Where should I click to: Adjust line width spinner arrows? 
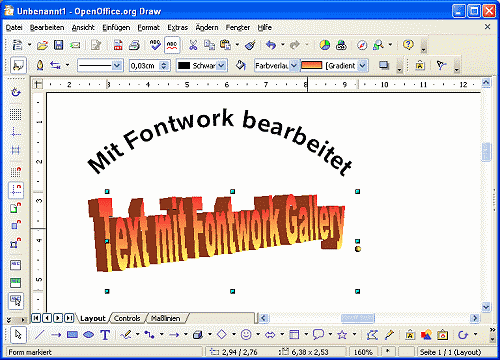click(x=164, y=66)
